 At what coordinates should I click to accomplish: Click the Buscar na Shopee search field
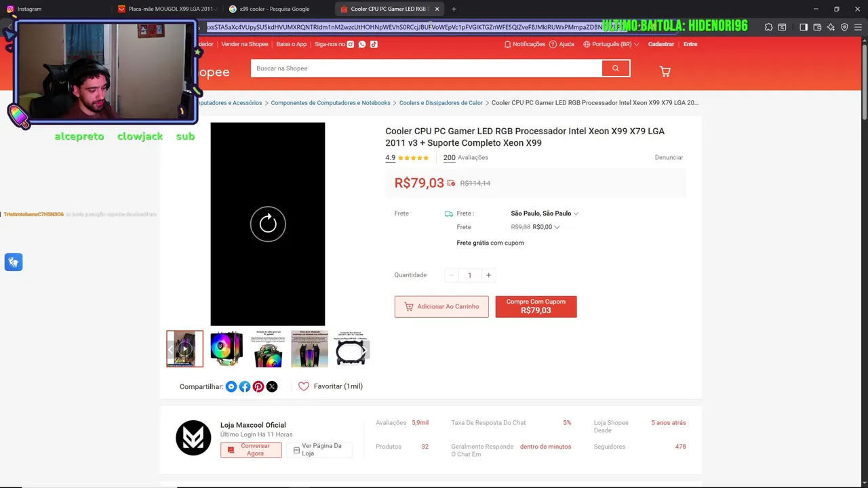[426, 68]
